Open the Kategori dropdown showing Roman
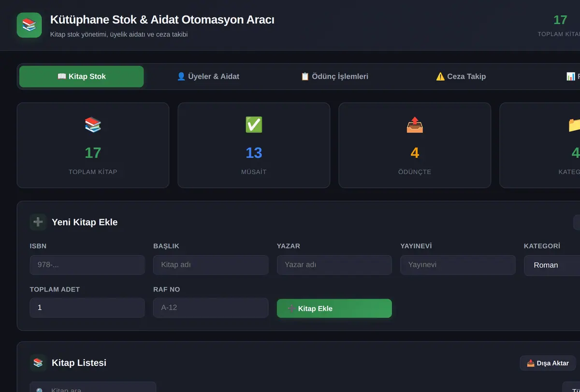The image size is (580, 392). point(552,265)
